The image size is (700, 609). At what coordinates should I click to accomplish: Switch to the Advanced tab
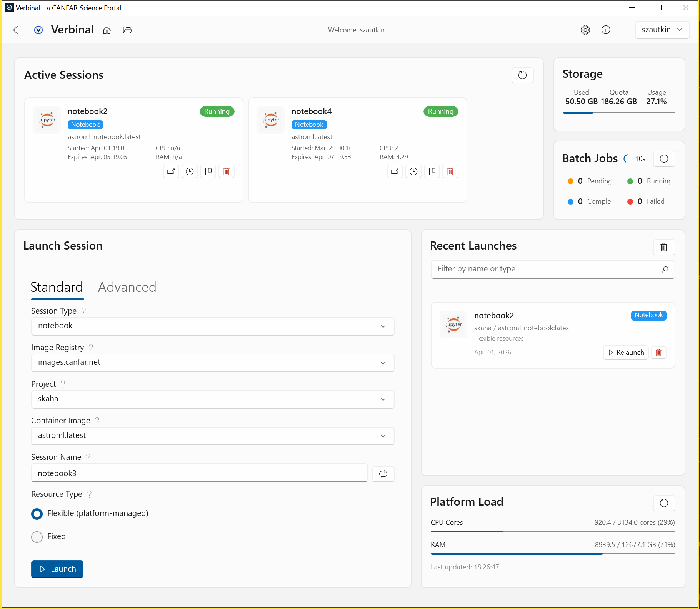[127, 288]
